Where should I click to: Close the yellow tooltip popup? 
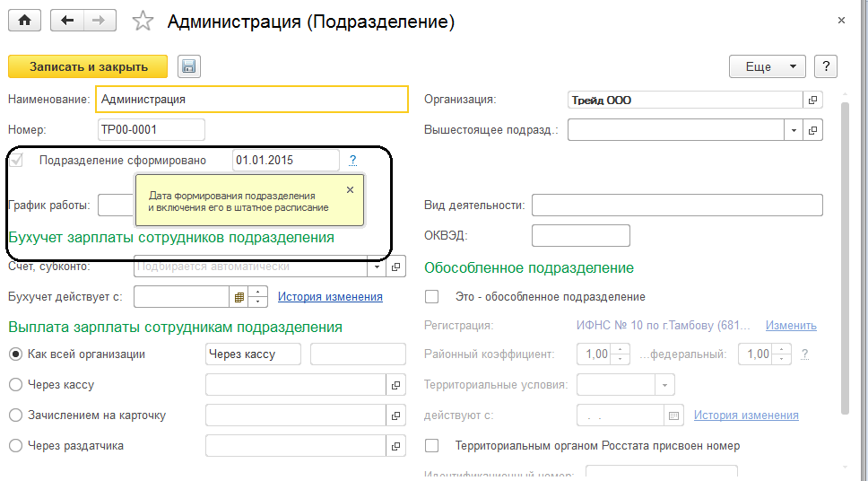(350, 189)
